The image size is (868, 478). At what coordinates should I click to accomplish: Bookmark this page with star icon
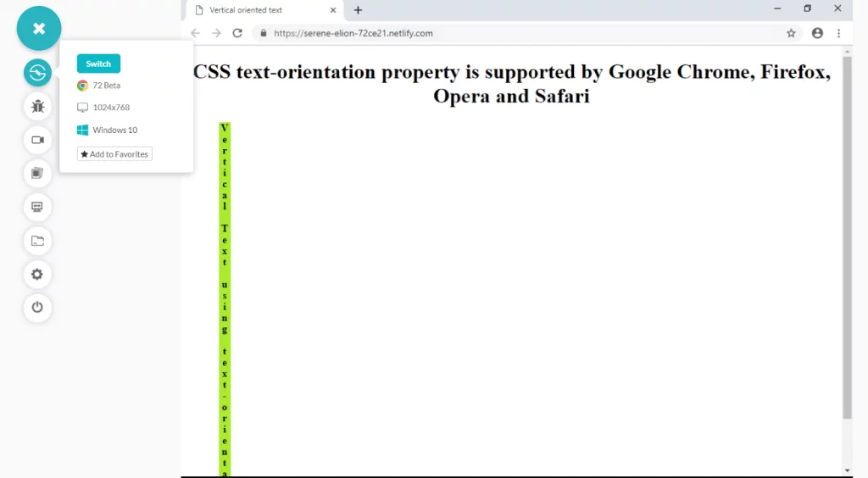[x=791, y=33]
